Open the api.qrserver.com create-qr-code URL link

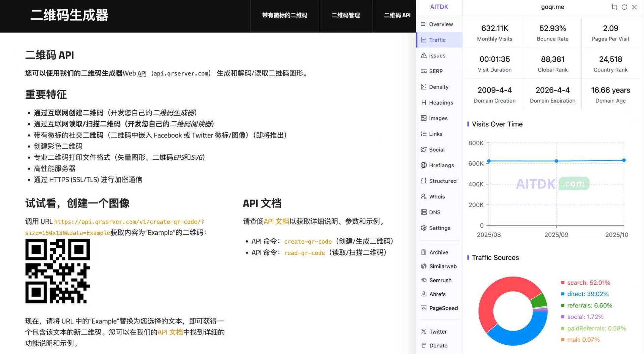coord(115,227)
